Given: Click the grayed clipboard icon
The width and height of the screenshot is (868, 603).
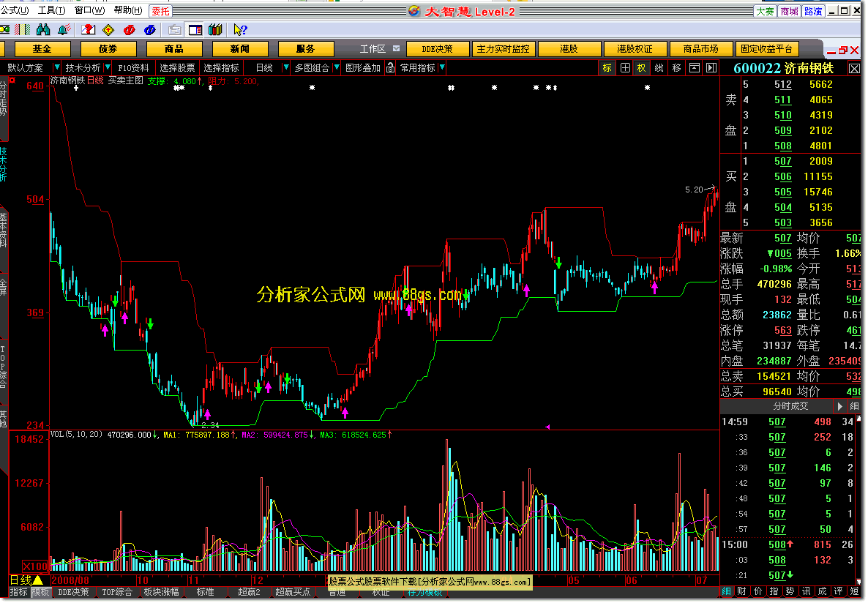Looking at the screenshot, I should click(175, 30).
